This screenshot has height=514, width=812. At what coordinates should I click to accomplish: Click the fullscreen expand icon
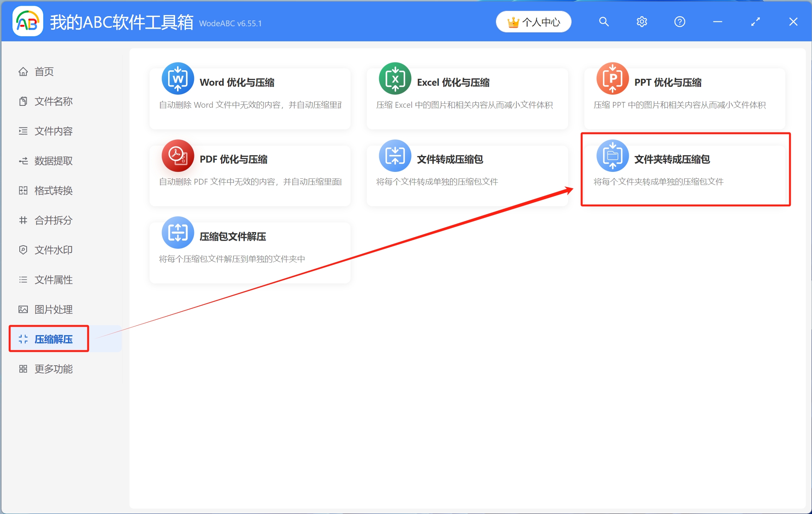click(x=756, y=22)
